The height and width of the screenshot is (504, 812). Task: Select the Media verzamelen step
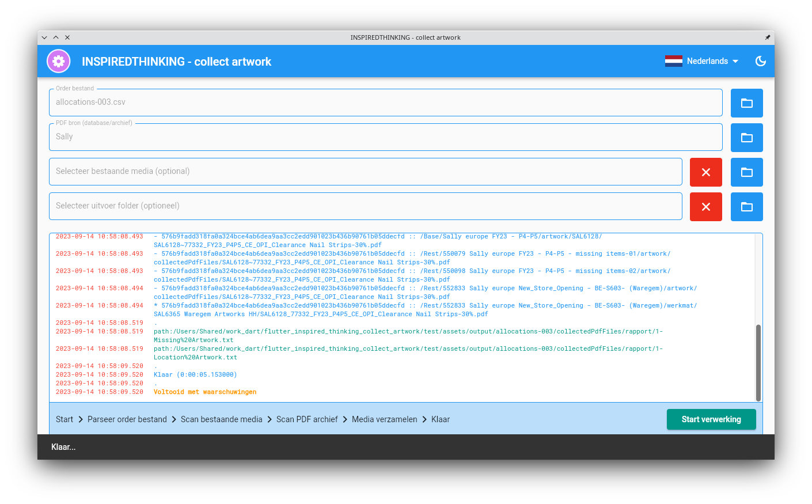384,419
